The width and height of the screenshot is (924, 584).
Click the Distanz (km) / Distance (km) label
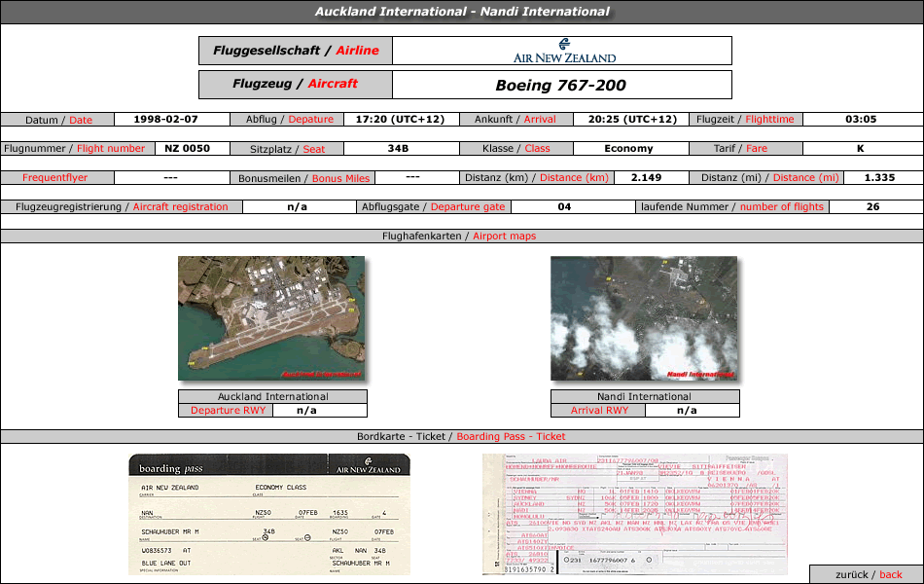pos(536,177)
